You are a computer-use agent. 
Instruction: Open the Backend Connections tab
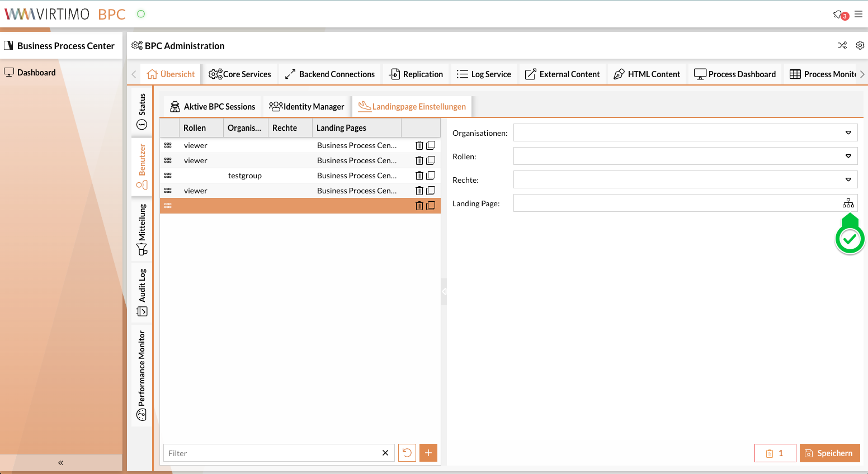tap(330, 74)
